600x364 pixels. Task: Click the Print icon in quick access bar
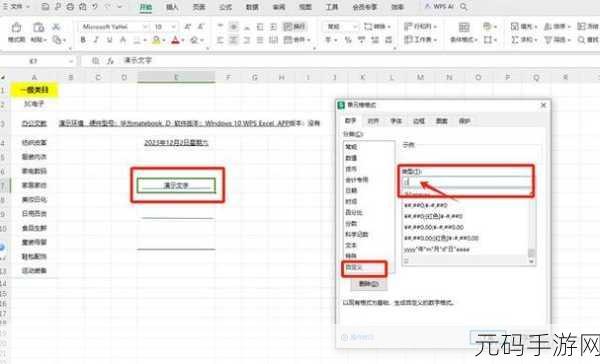[70, 7]
